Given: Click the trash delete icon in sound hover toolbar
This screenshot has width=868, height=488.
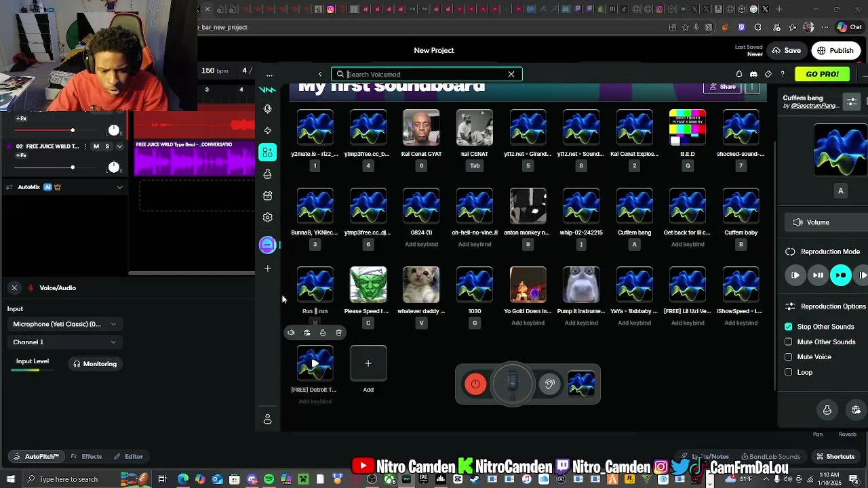Looking at the screenshot, I should (339, 333).
